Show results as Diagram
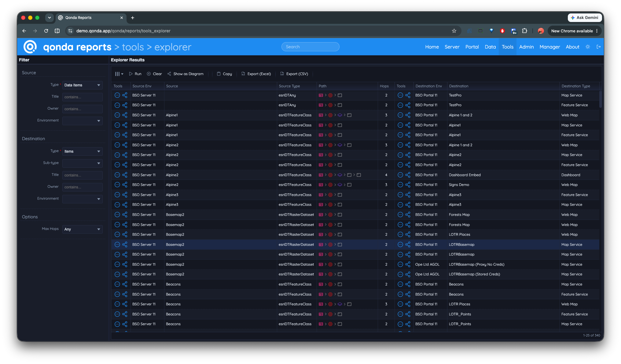Viewport: 621px width, 364px height. [186, 74]
